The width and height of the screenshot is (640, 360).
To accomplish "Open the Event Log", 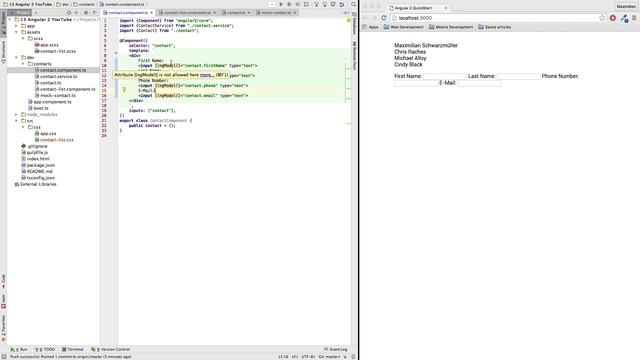I will click(336, 349).
